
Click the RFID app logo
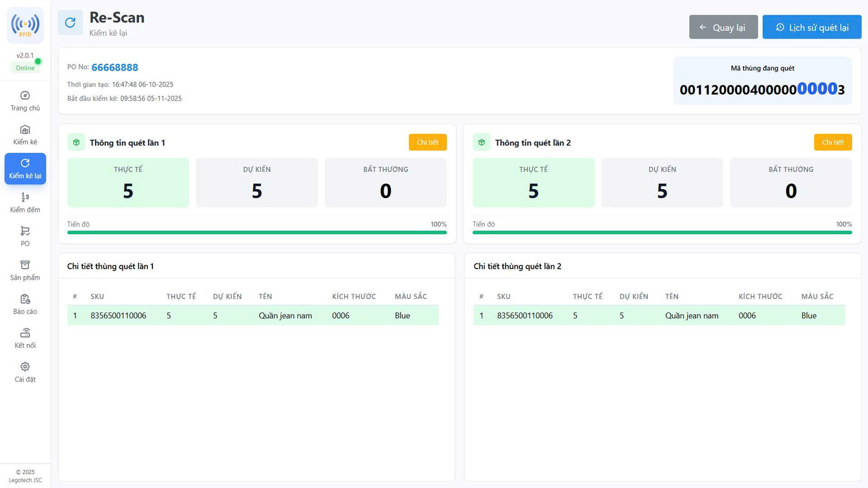click(25, 25)
